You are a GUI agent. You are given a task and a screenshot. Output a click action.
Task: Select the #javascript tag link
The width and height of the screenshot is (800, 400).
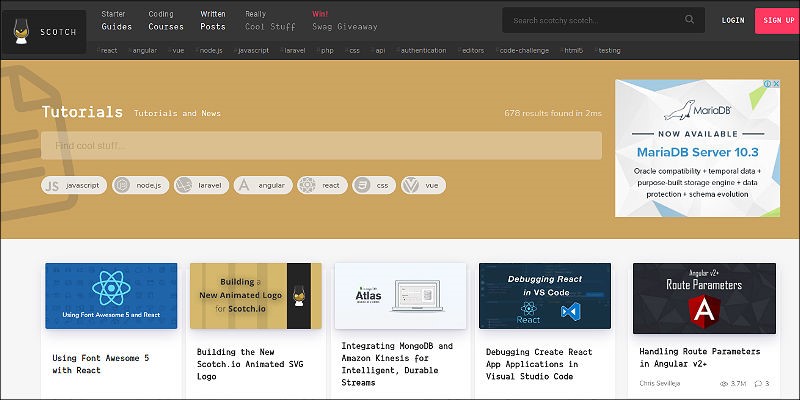[251, 51]
